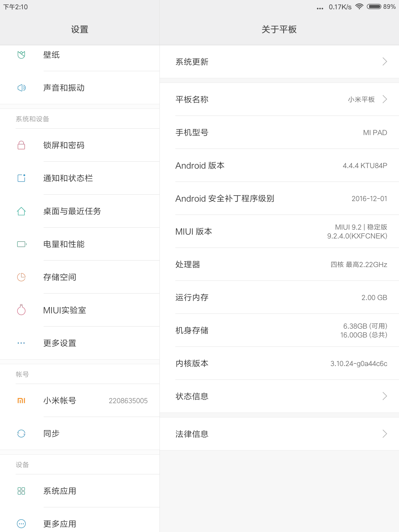This screenshot has width=399, height=532.
Task: Tap the 小米平板 name value
Action: click(361, 99)
